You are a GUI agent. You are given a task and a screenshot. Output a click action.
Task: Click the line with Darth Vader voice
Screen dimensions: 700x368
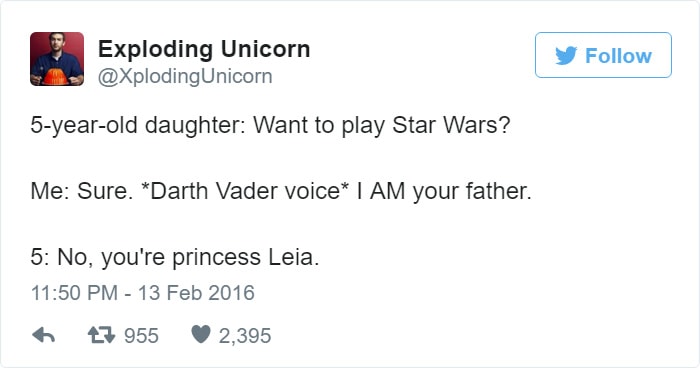[281, 191]
